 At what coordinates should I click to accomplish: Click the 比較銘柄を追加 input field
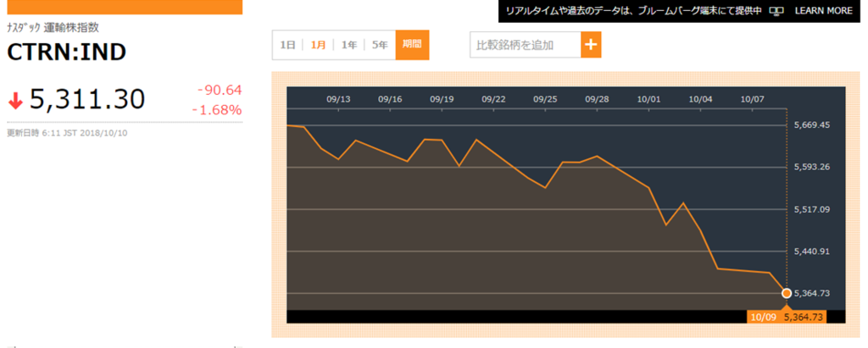tap(526, 45)
